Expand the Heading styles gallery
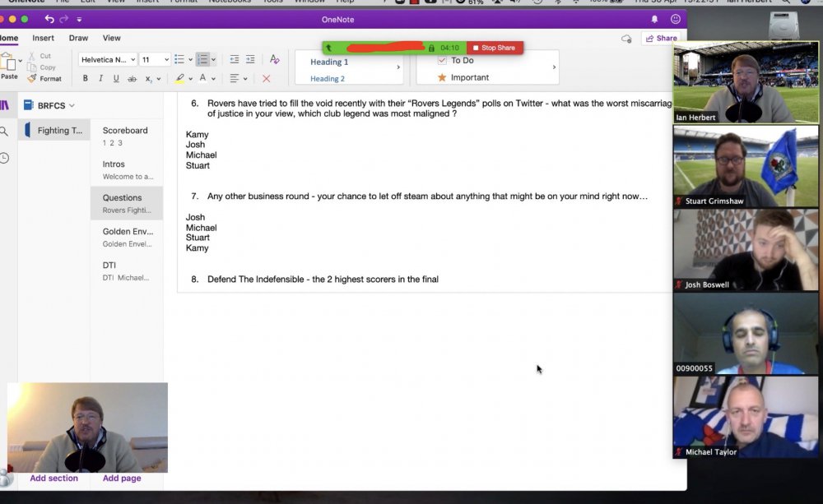823x504 pixels. pos(398,67)
